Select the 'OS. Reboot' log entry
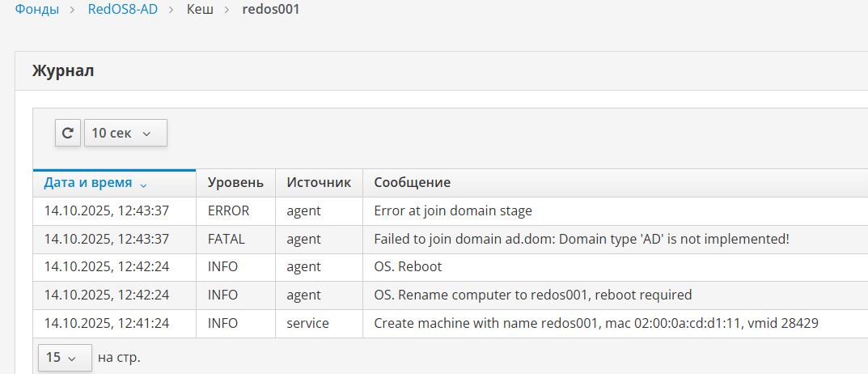868x374 pixels. [x=408, y=267]
